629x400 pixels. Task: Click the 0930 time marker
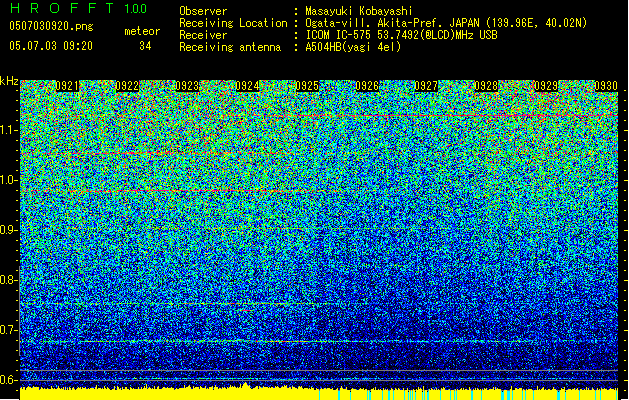[606, 86]
